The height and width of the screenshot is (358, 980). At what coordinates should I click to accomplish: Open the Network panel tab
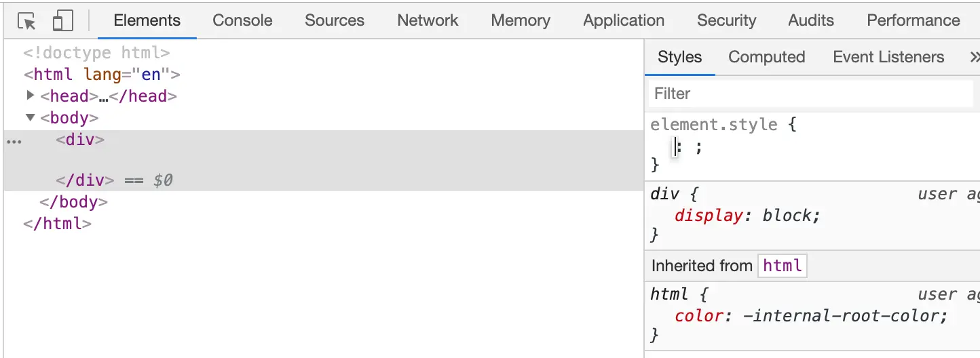coord(428,20)
